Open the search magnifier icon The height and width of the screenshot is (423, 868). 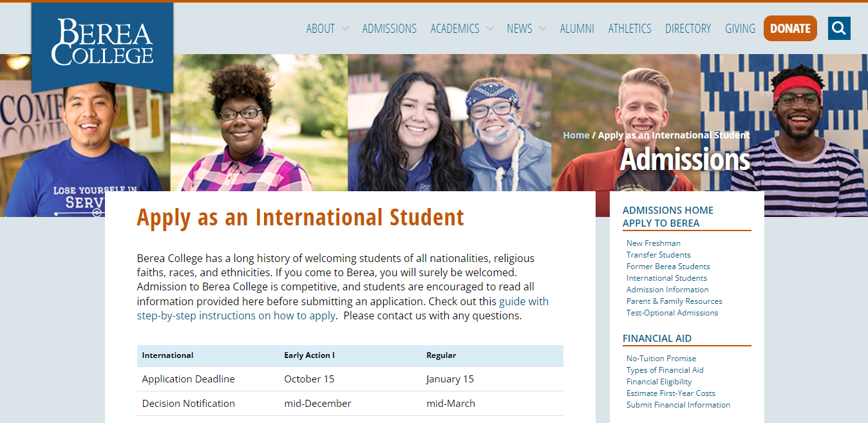click(x=839, y=28)
